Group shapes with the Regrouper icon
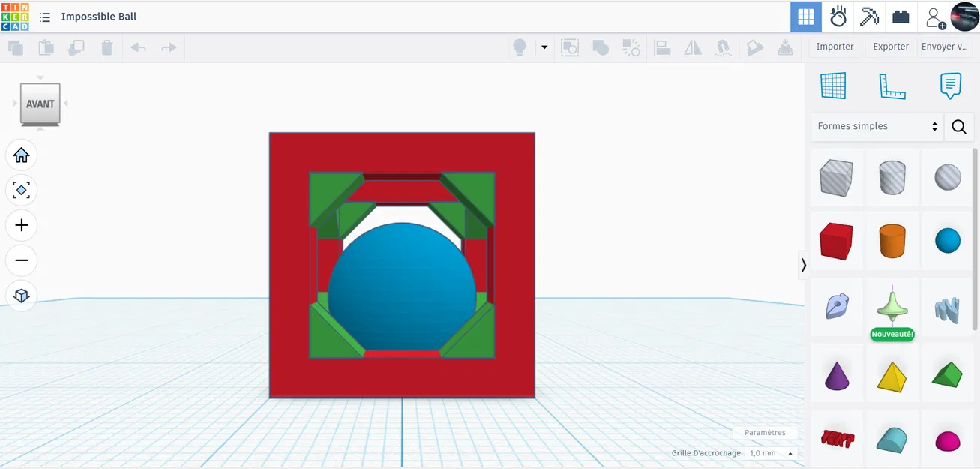Screen dimensions: 980x469 coord(601,47)
